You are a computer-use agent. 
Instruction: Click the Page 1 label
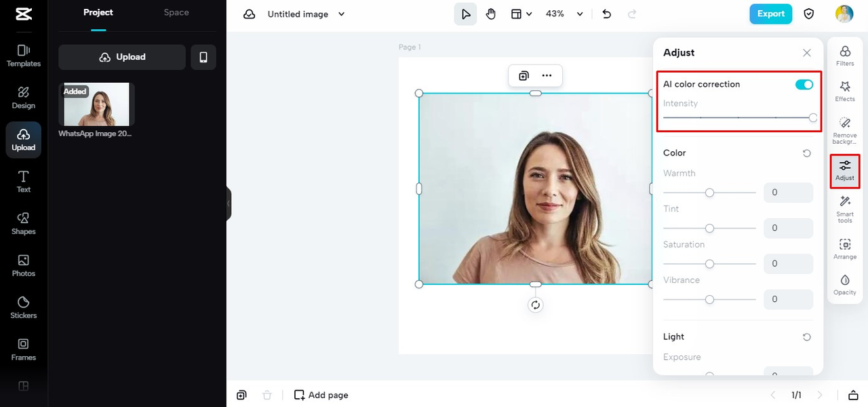(410, 47)
